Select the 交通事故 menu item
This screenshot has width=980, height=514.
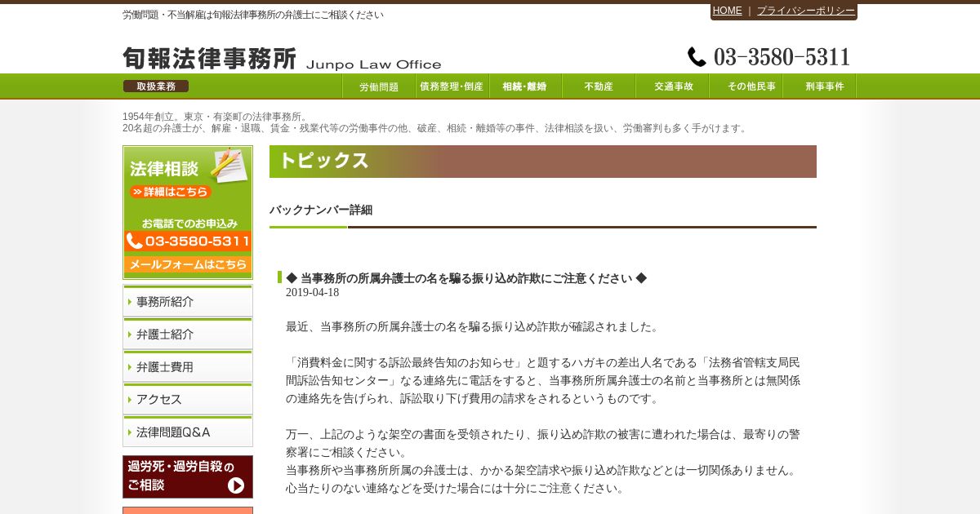(672, 86)
